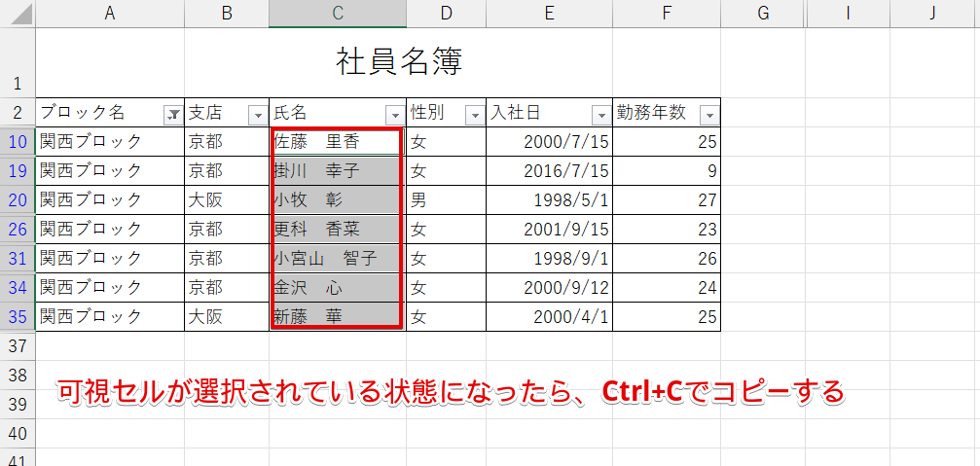
Task: Click the 入社日 header cell
Action: tap(550, 113)
